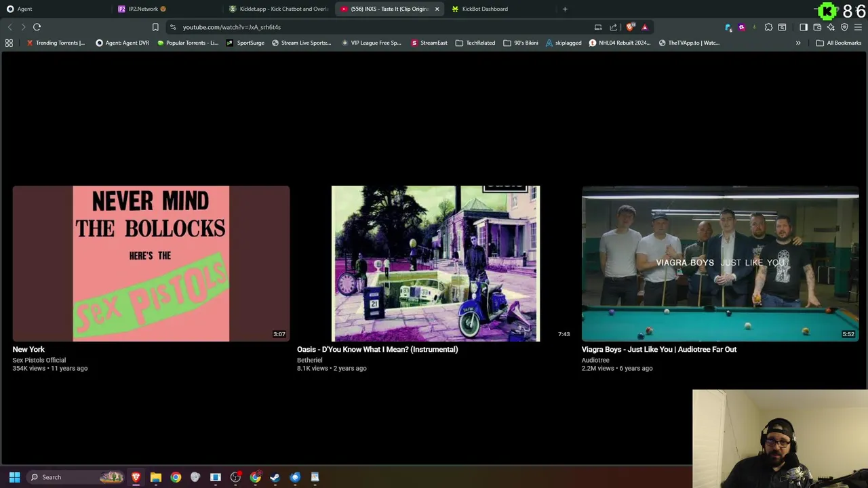Open the All Bookmarks folder
Screen dimensions: 868x488
(839, 43)
